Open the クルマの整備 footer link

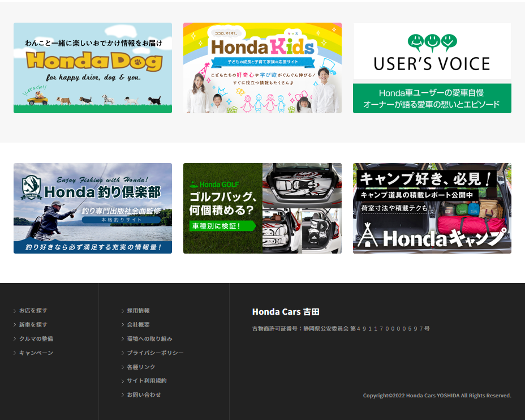(36, 339)
